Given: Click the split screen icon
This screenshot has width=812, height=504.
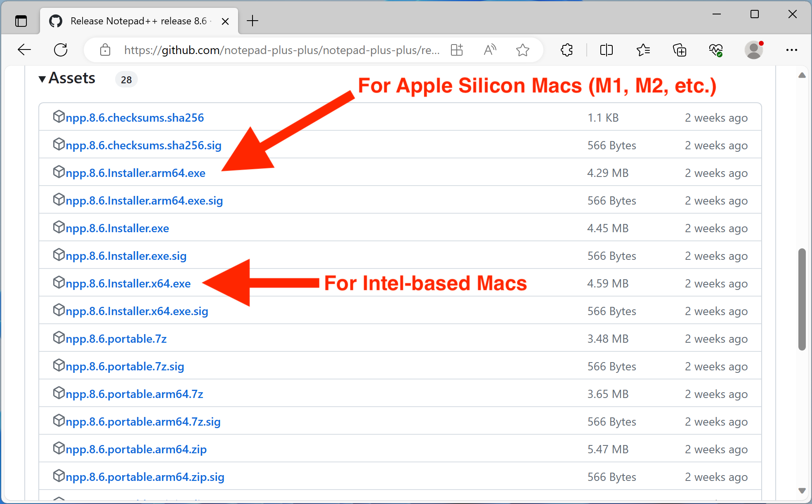Looking at the screenshot, I should [x=606, y=50].
